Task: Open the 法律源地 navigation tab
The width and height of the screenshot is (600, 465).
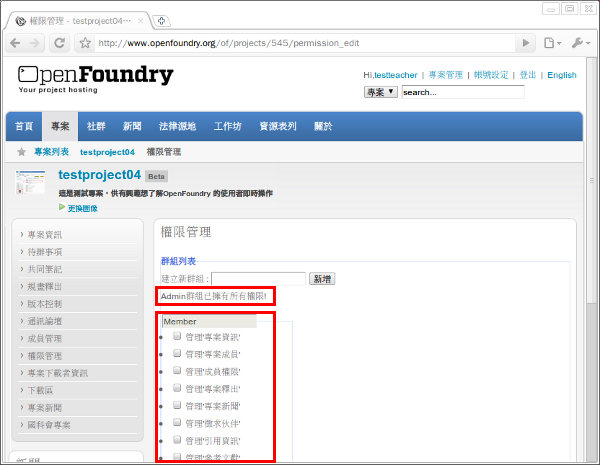Action: click(177, 126)
